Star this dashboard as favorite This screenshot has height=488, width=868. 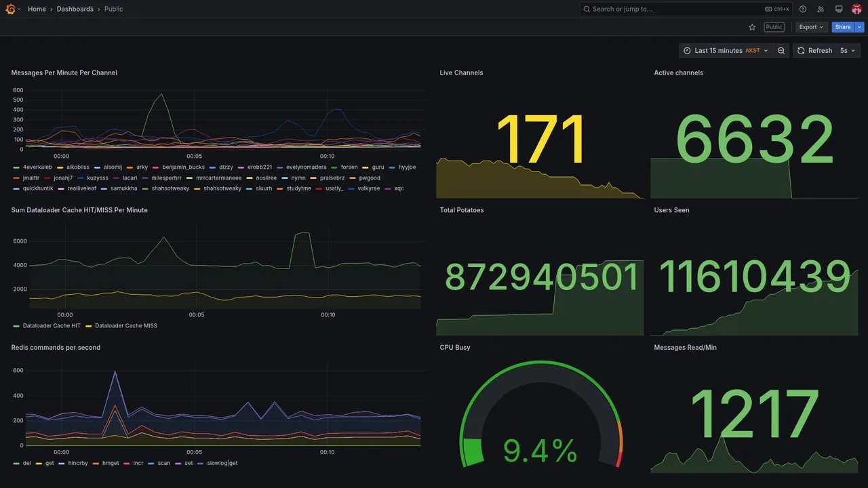click(x=752, y=27)
